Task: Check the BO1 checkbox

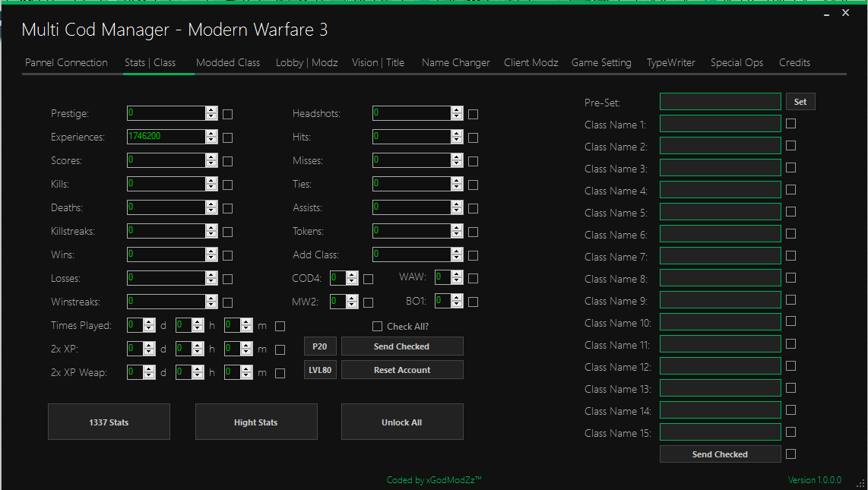Action: (473, 302)
